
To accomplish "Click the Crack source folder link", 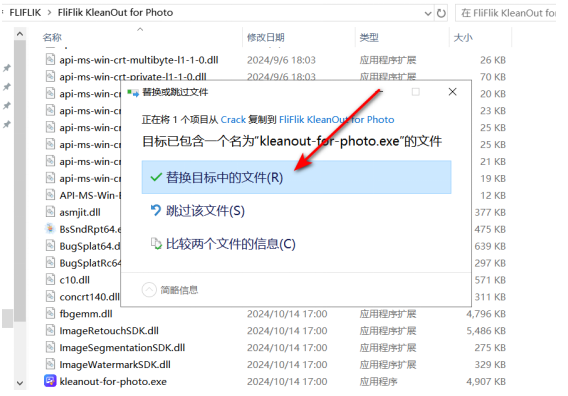I will click(x=233, y=120).
